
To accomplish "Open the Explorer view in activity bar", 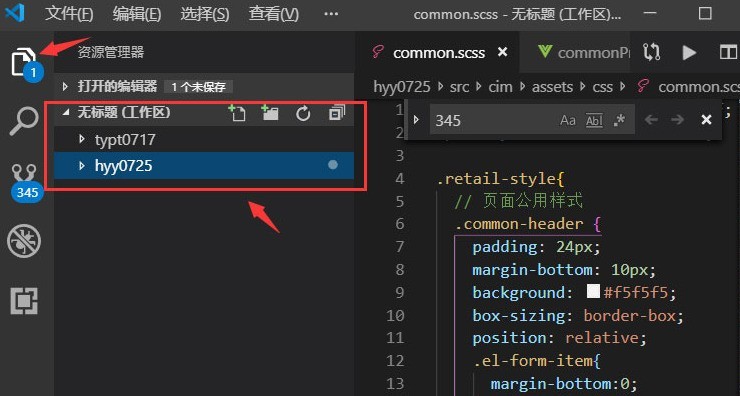I will (x=24, y=63).
